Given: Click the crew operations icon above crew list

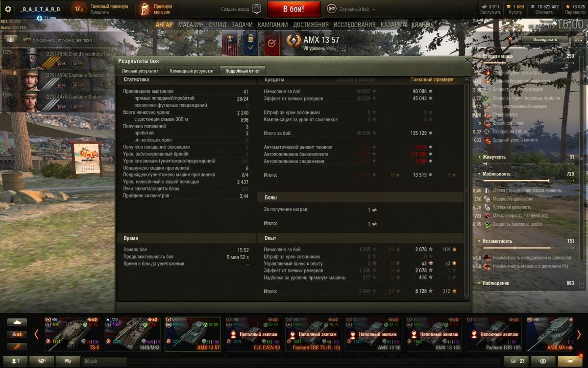Looking at the screenshot, I should pyautogui.click(x=9, y=39).
